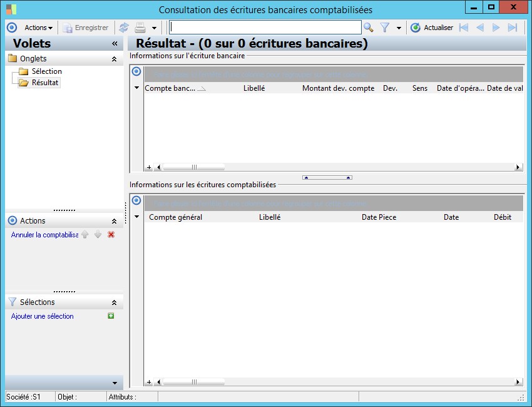Click the move up arrow icon

click(x=85, y=234)
